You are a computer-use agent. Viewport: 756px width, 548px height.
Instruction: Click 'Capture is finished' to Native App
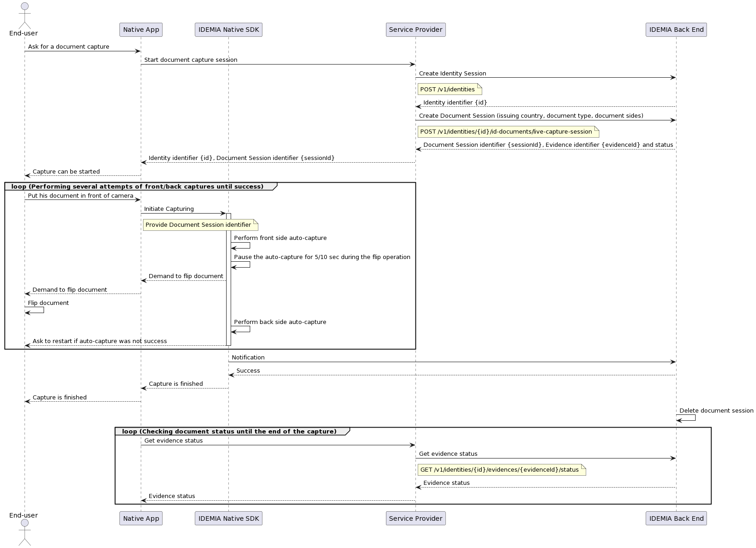[x=176, y=384]
